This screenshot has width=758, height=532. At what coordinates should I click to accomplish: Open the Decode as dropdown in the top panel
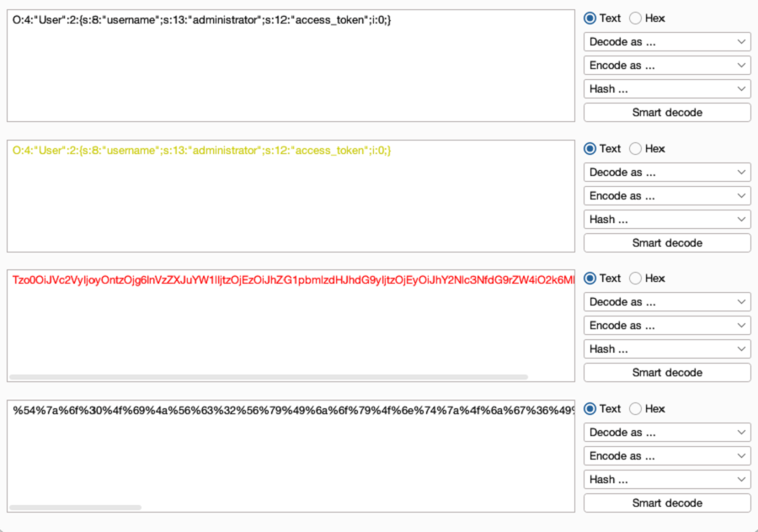pos(666,41)
